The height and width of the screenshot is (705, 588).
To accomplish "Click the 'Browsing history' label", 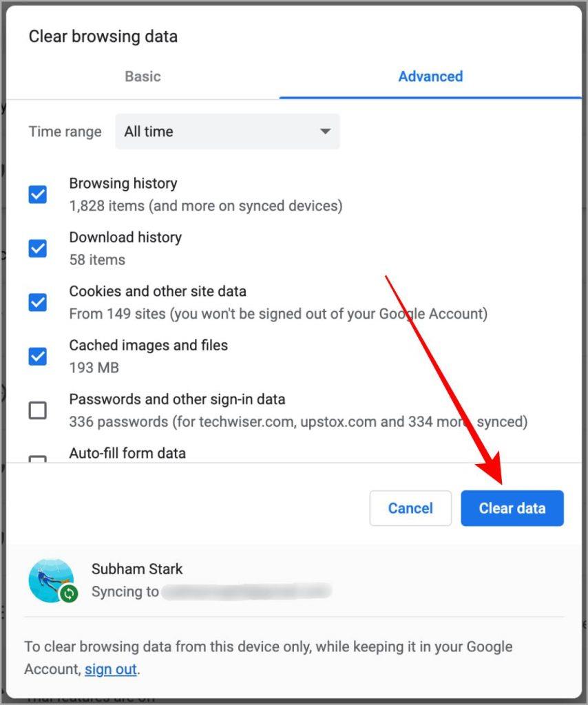I will [123, 183].
